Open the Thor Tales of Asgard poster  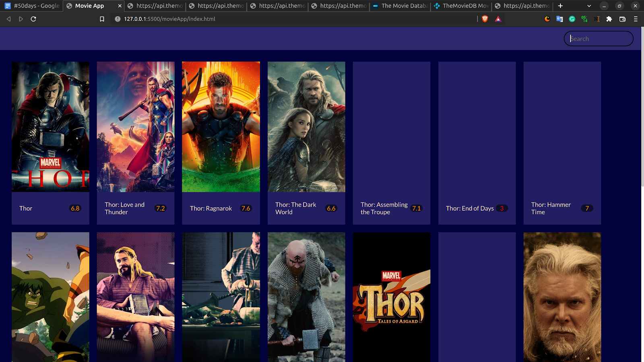tap(392, 297)
